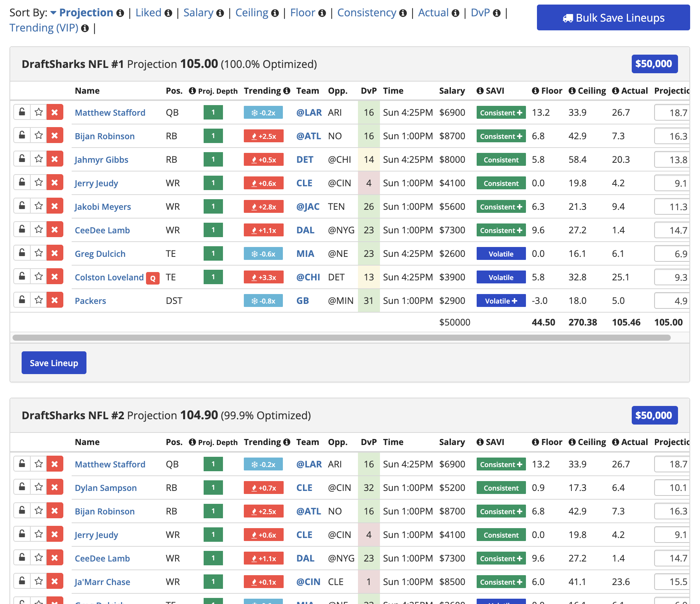Click the info icon next to Liked sort
The height and width of the screenshot is (604, 700).
pos(168,13)
